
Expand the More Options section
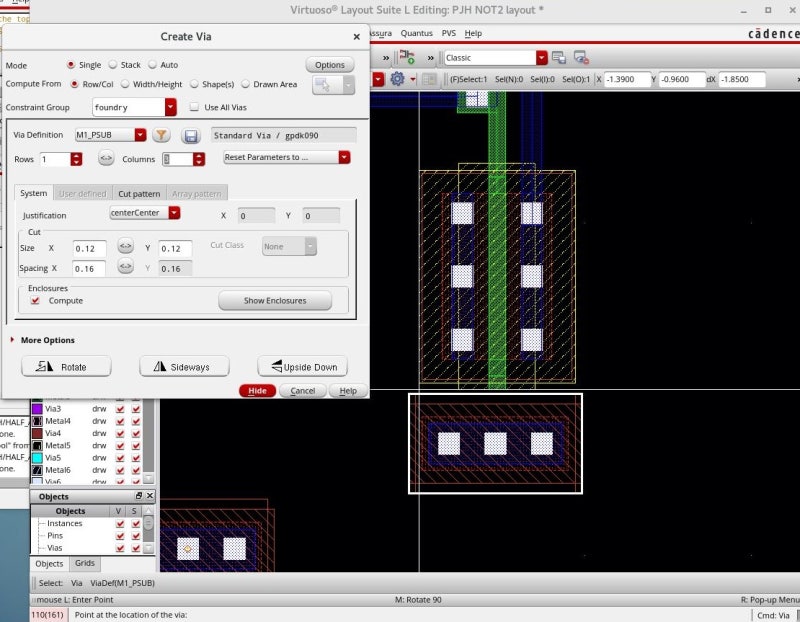(x=12, y=340)
